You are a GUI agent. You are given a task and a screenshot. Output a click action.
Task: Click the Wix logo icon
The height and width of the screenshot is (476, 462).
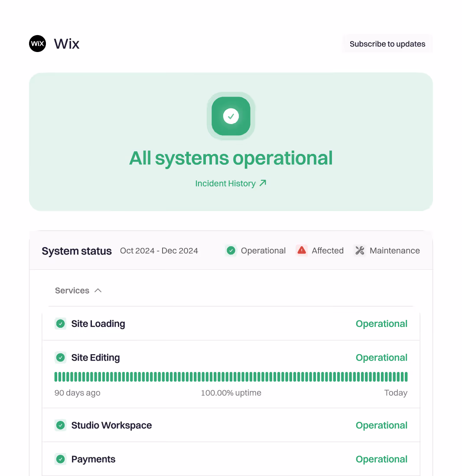pyautogui.click(x=37, y=44)
